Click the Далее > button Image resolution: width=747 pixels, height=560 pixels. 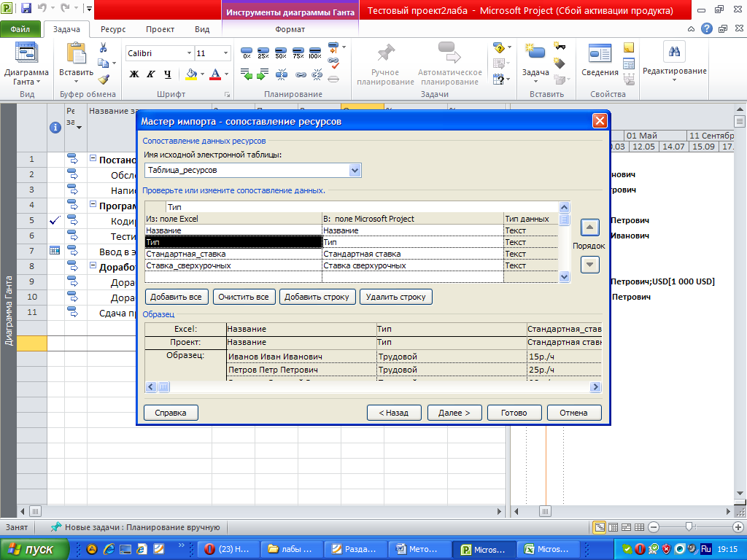454,413
